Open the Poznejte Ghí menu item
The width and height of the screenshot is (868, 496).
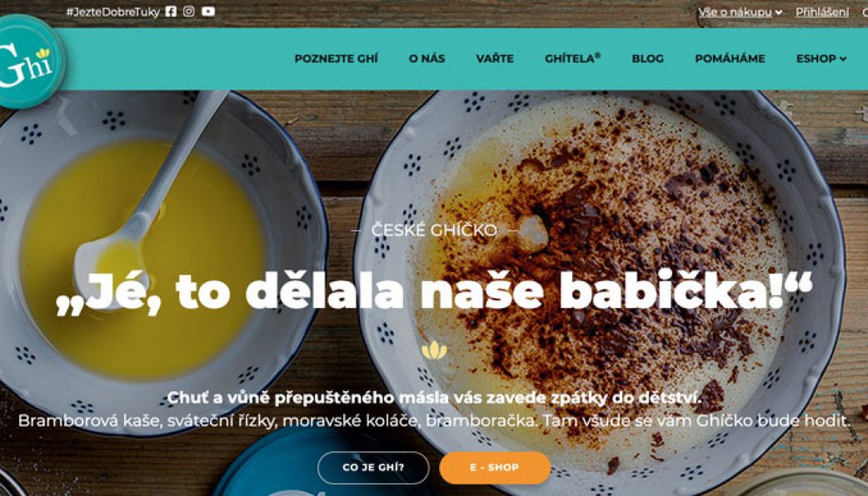click(x=336, y=58)
